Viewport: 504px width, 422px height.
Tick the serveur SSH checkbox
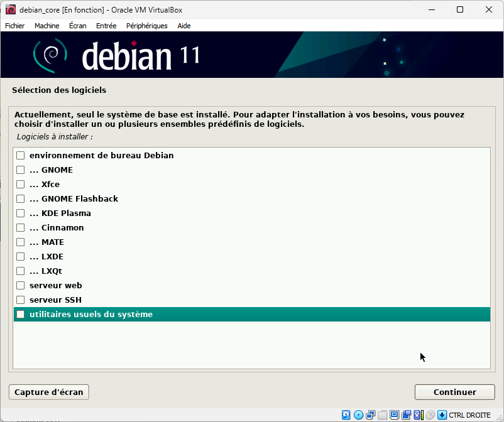pyautogui.click(x=20, y=300)
